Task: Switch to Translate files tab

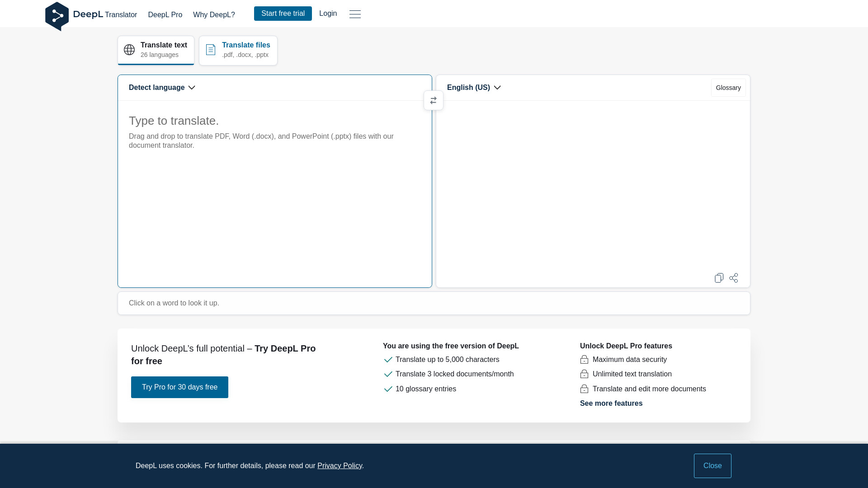Action: [238, 50]
